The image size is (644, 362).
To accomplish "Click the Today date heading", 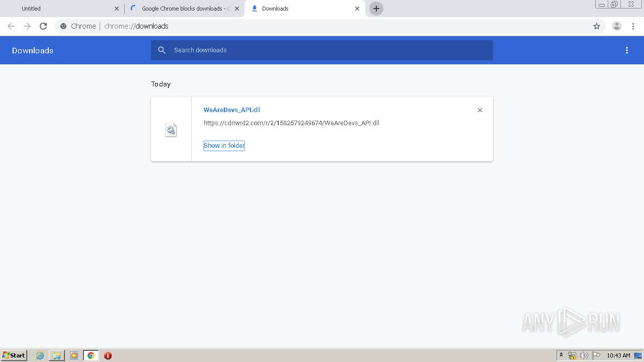I will [x=161, y=84].
